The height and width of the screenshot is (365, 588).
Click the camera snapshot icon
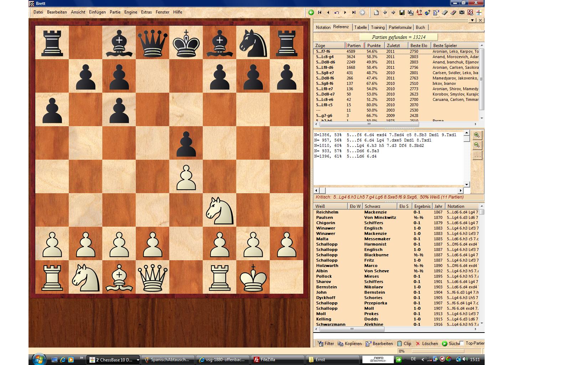pyautogui.click(x=462, y=12)
